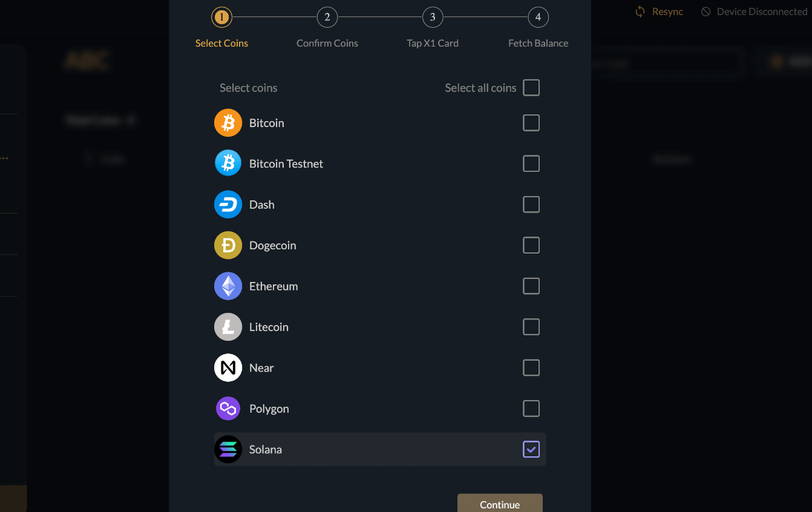Screen dimensions: 812x512
Task: Click the Polygon coin icon
Action: (228, 409)
